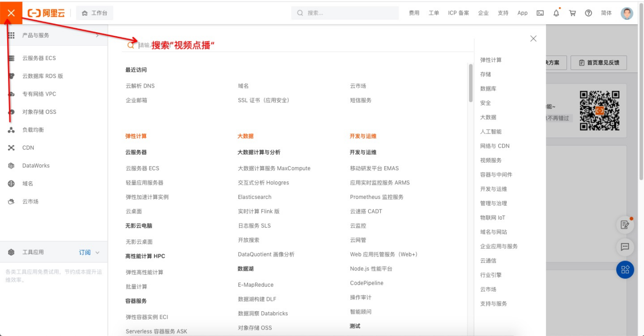
Task: Open 负载均衡 sidebar icon
Action: pyautogui.click(x=11, y=130)
